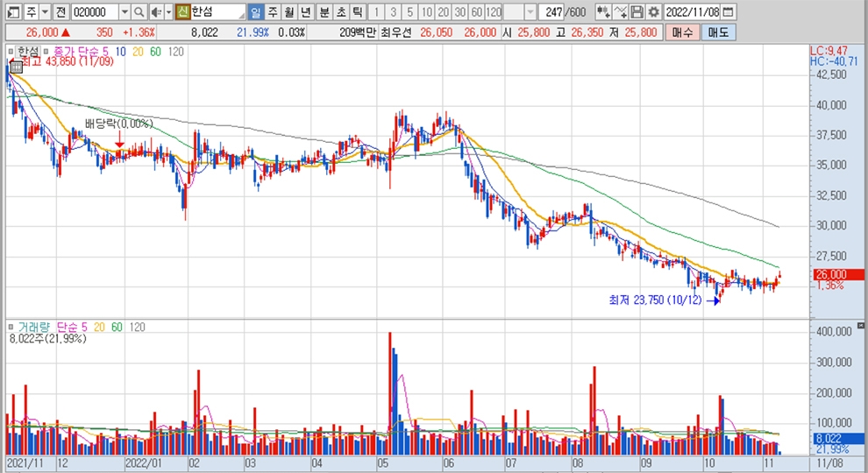Image resolution: width=868 pixels, height=473 pixels.
Task: Click the add candlestick indicator icon
Action: click(x=603, y=11)
